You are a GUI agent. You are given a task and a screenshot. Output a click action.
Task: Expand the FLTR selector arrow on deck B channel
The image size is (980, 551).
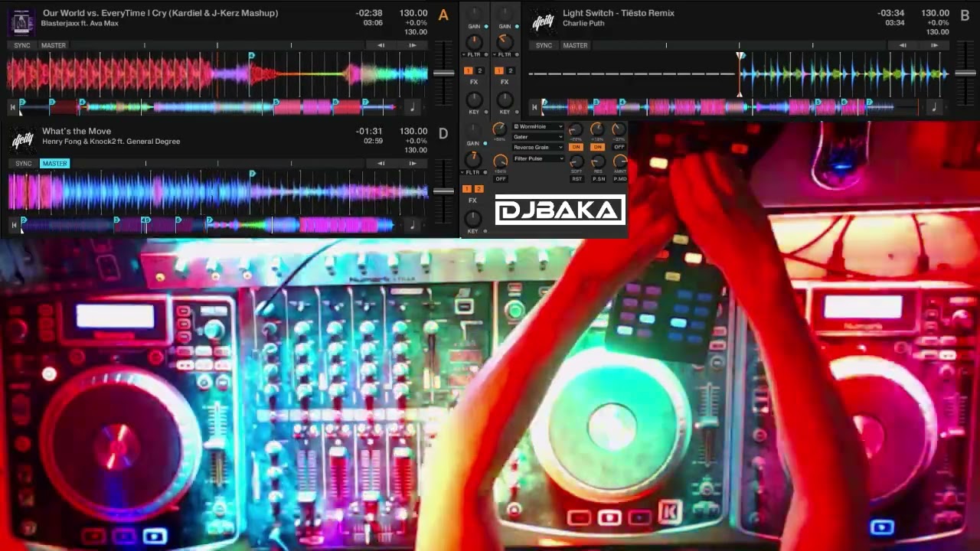click(494, 54)
